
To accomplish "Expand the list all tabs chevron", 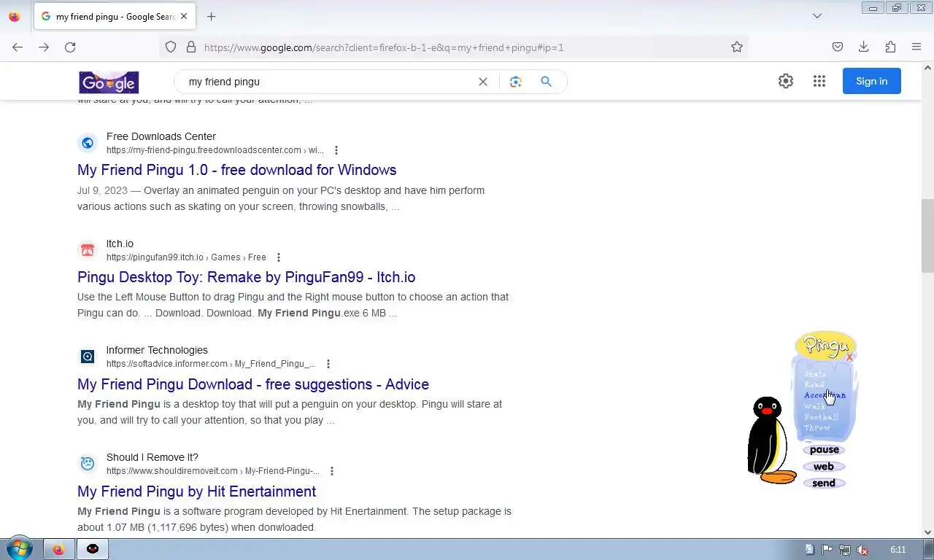I will (x=817, y=16).
